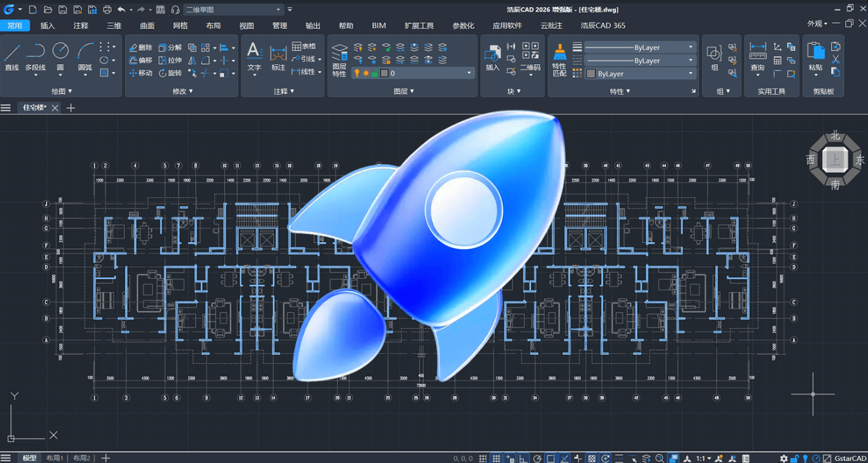The width and height of the screenshot is (868, 463).
Task: Expand the layer selection dropdown showing 0
Action: click(413, 73)
